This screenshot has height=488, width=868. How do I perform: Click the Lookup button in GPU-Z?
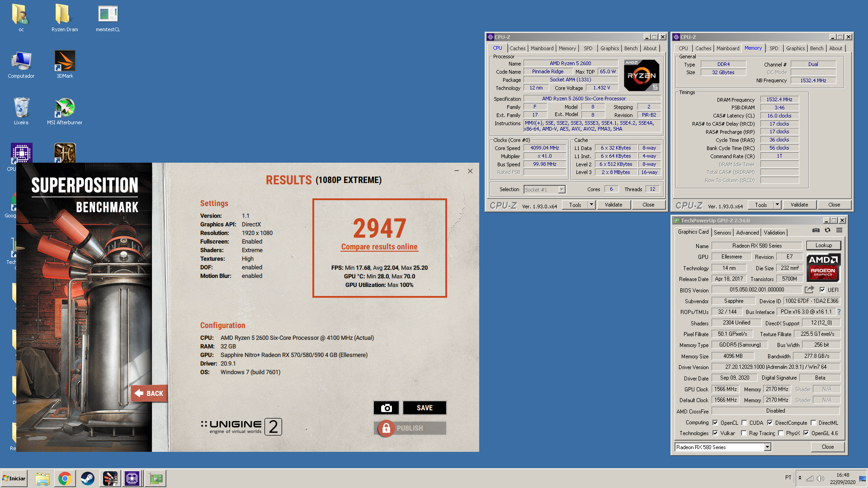point(824,246)
